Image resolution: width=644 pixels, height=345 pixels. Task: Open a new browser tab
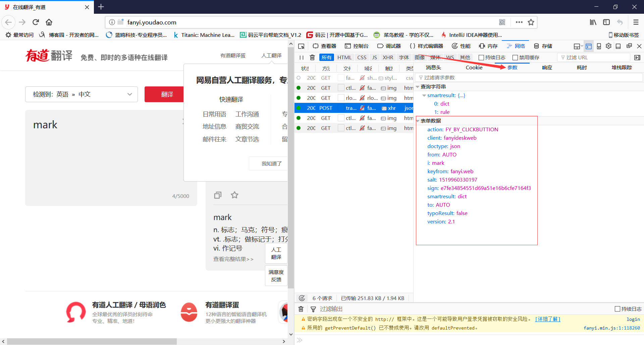tap(101, 7)
